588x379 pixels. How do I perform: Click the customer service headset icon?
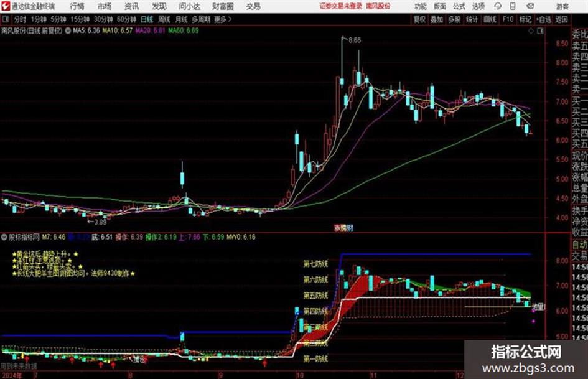498,6
